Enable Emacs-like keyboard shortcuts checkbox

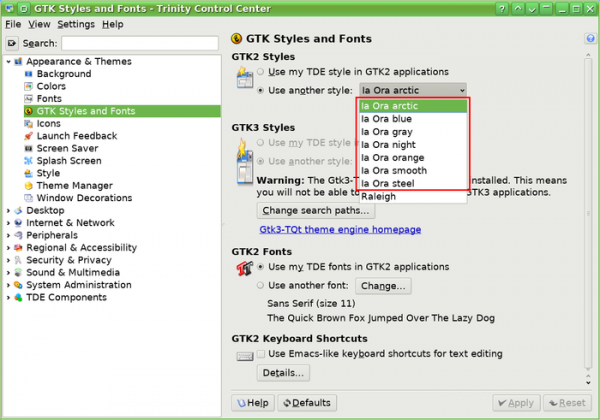(261, 354)
